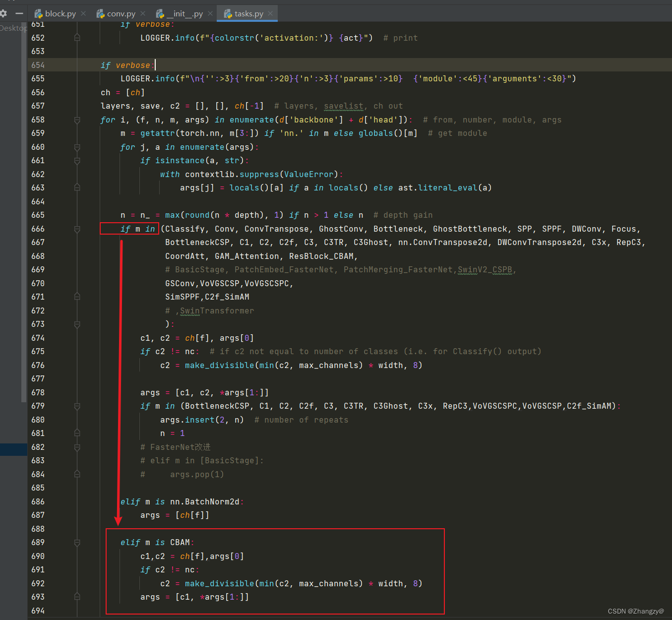Click the fold end marker on line 652
Viewport: 672px width, 620px height.
[77, 38]
